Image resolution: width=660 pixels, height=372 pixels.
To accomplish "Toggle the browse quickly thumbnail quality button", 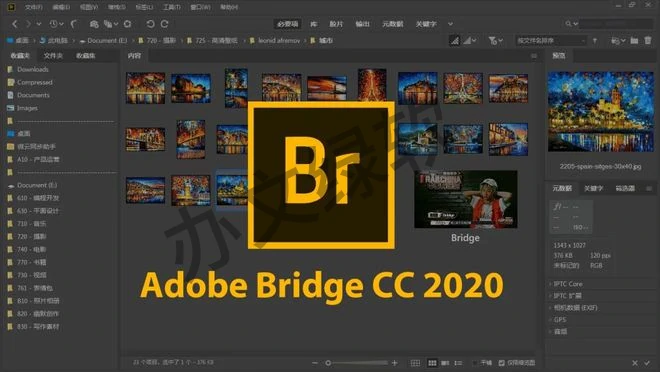I will (x=455, y=40).
